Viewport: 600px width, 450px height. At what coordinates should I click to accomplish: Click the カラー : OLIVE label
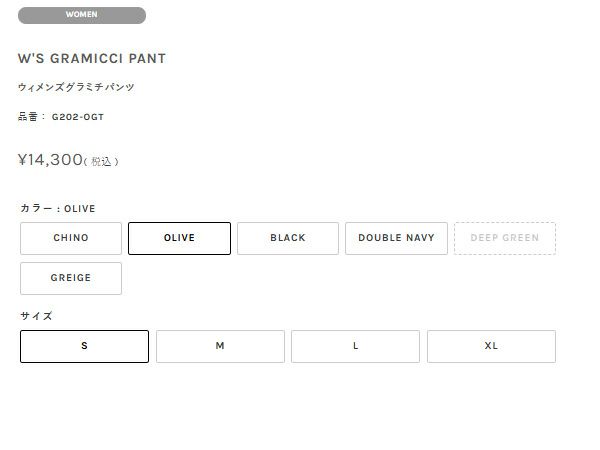58,209
